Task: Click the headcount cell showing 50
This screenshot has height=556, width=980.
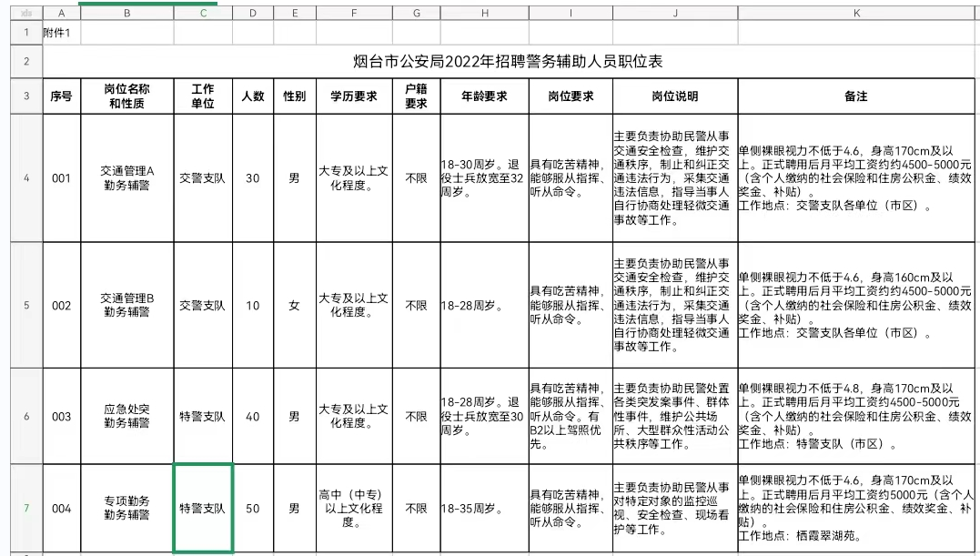Action: coord(252,508)
